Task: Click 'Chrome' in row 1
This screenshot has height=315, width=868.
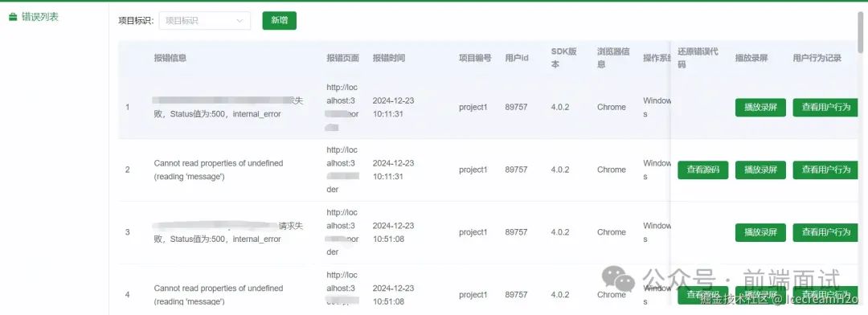Action: point(611,108)
